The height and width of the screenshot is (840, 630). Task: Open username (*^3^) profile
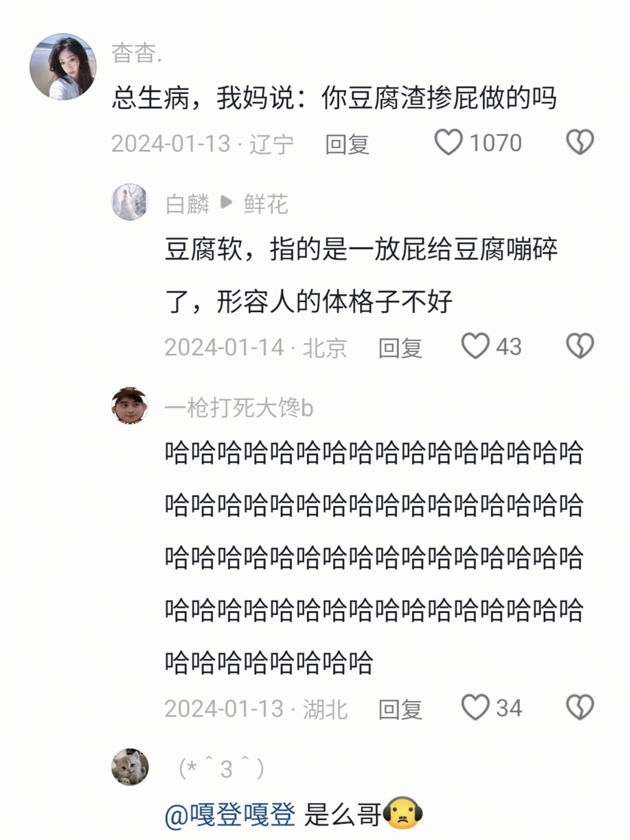point(221,768)
